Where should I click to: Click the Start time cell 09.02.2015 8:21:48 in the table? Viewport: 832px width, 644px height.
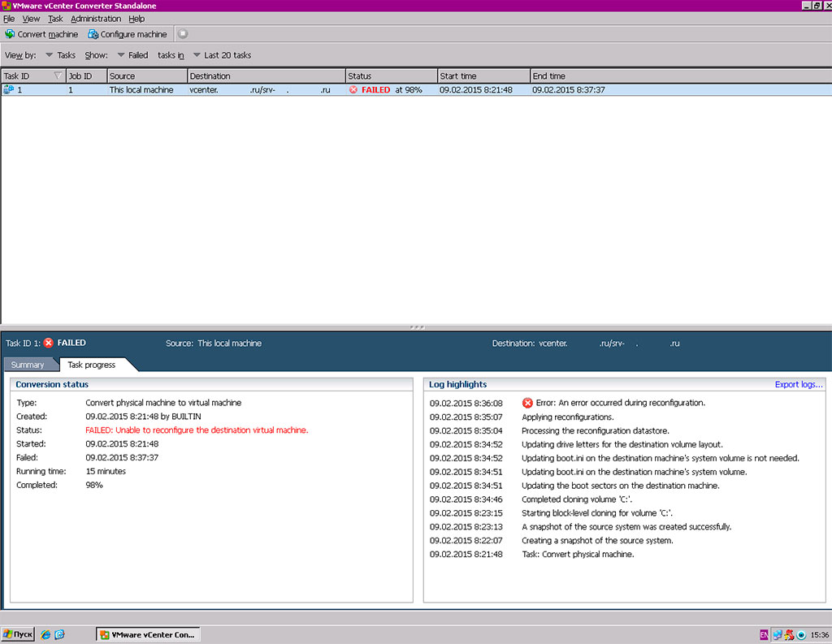[x=476, y=89]
